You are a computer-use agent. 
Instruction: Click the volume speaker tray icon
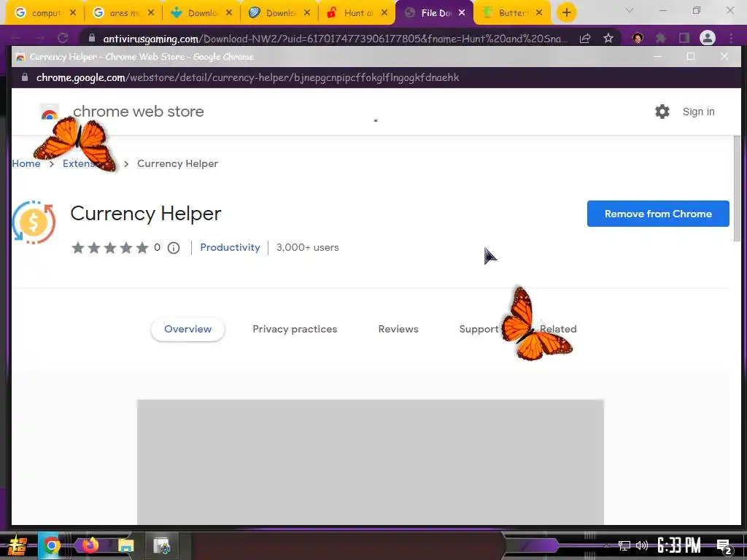(642, 545)
